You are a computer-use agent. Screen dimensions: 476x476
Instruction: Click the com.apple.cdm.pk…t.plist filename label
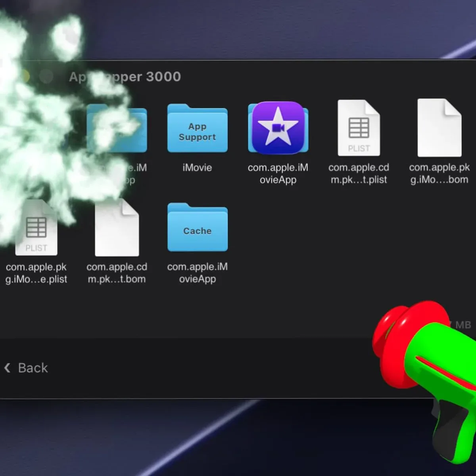pyautogui.click(x=359, y=173)
